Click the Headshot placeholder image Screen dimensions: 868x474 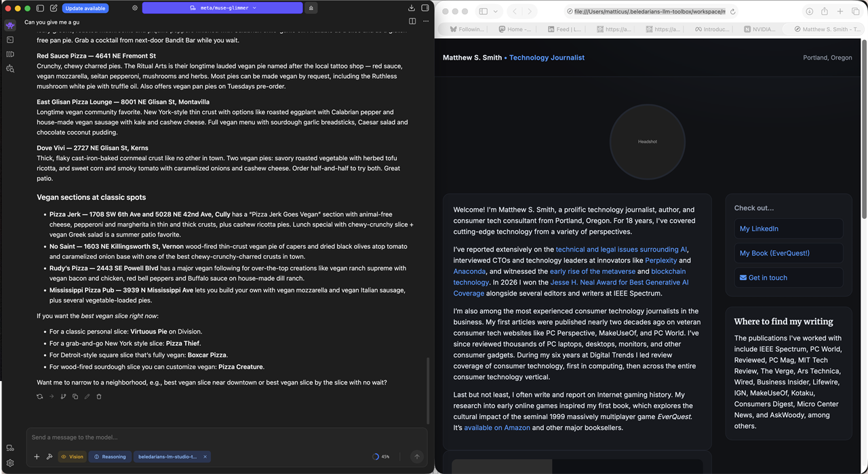click(x=648, y=142)
